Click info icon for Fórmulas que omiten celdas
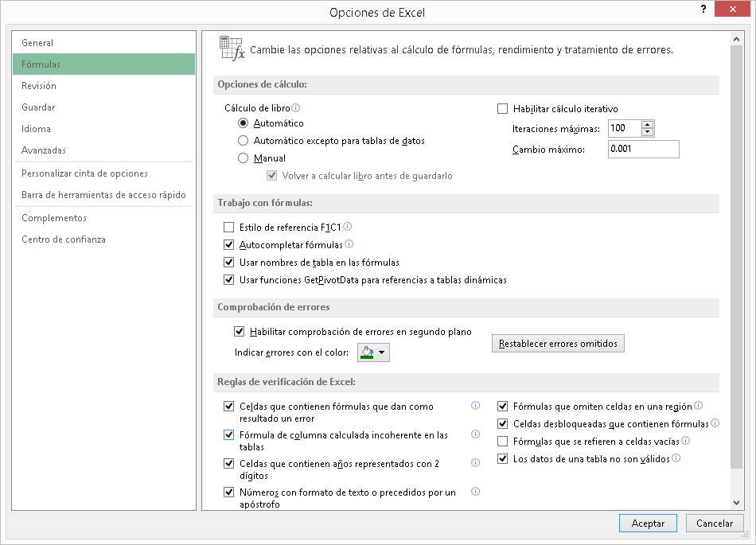 tap(698, 405)
